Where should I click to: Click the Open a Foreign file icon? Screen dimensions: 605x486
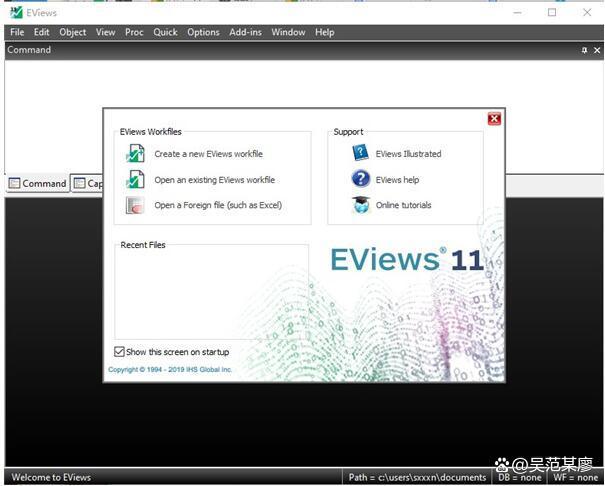pos(135,206)
